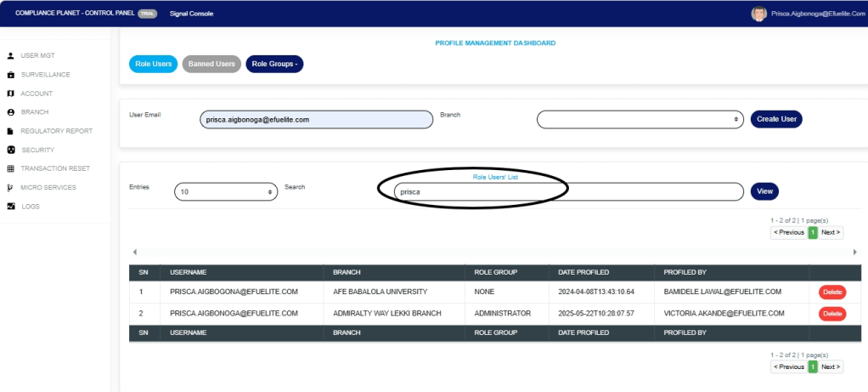The height and width of the screenshot is (392, 868).
Task: Delete the Afe Babalola University user row
Action: [x=832, y=292]
